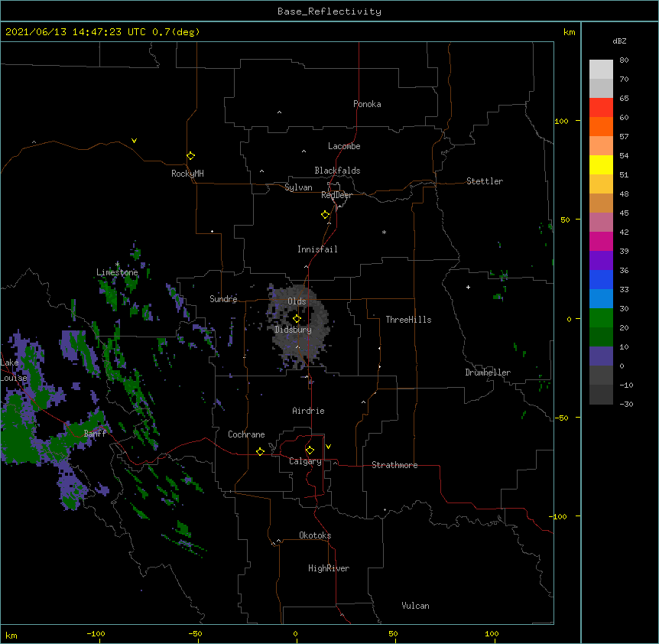The width and height of the screenshot is (659, 644).
Task: Click the Lake Louise label
Action: pyautogui.click(x=14, y=370)
